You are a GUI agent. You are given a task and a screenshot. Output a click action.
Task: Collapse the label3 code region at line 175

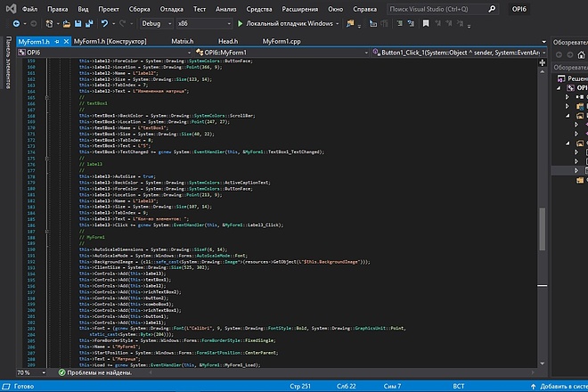47,159
